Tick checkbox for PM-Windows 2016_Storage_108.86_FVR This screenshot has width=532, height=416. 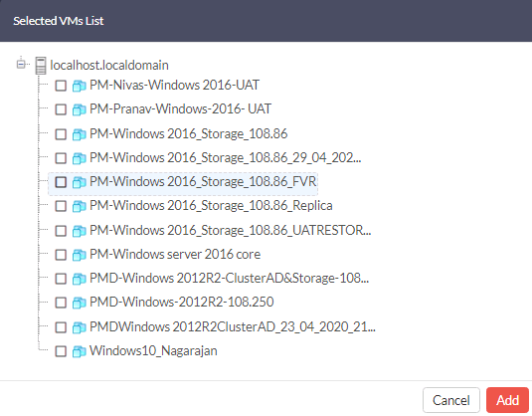point(61,182)
